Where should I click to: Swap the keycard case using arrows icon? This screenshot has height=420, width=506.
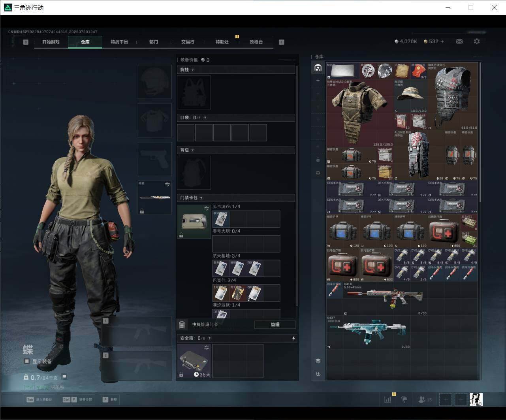coord(206,208)
